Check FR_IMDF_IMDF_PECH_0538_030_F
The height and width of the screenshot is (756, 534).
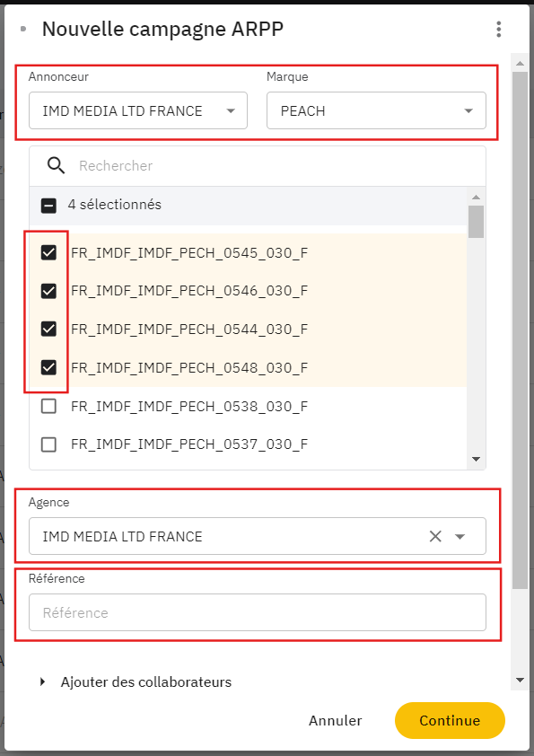click(x=48, y=407)
